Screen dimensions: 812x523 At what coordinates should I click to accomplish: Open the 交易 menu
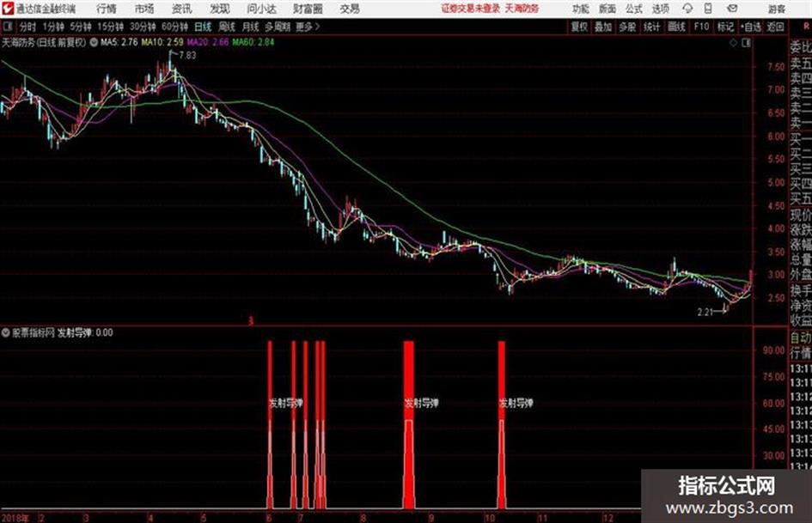(x=350, y=9)
